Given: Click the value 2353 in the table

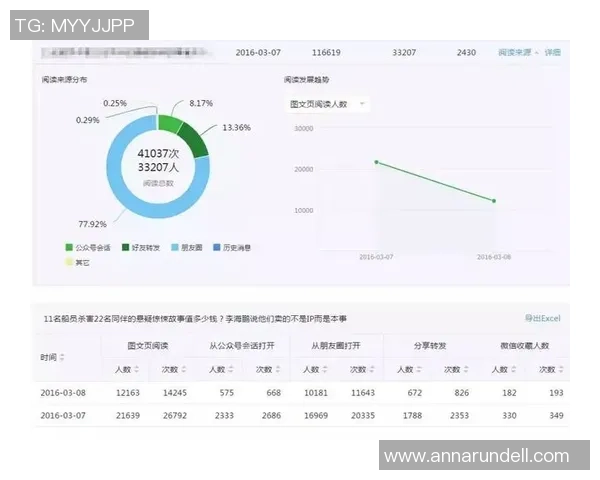Looking at the screenshot, I should click(460, 415).
